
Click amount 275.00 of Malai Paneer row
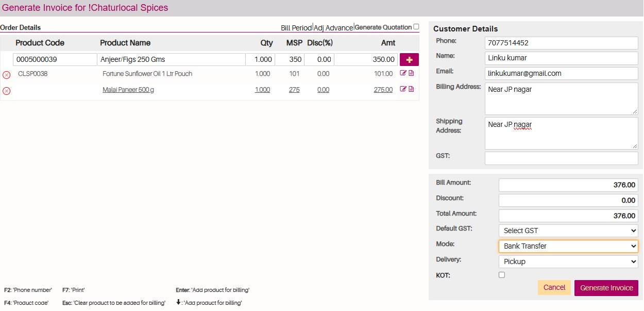click(x=383, y=90)
